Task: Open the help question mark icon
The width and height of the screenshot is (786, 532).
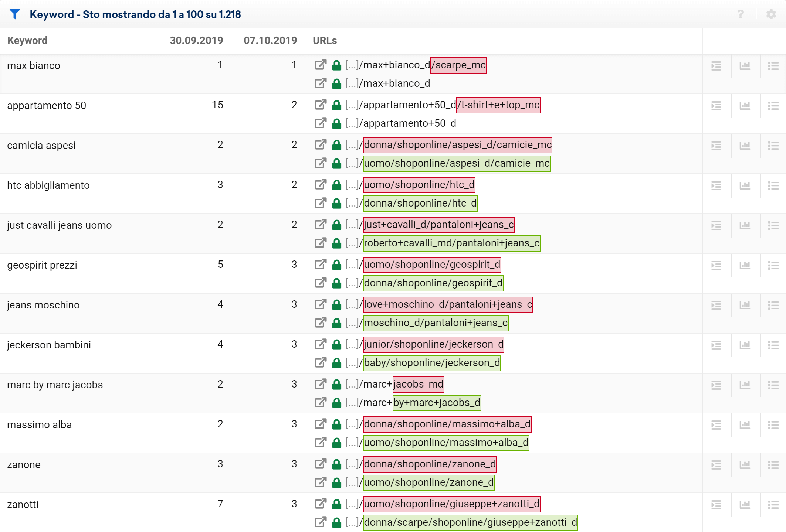Action: (x=741, y=14)
